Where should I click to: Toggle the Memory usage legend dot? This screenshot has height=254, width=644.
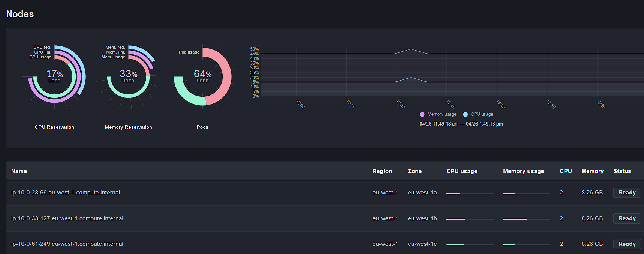pos(422,114)
